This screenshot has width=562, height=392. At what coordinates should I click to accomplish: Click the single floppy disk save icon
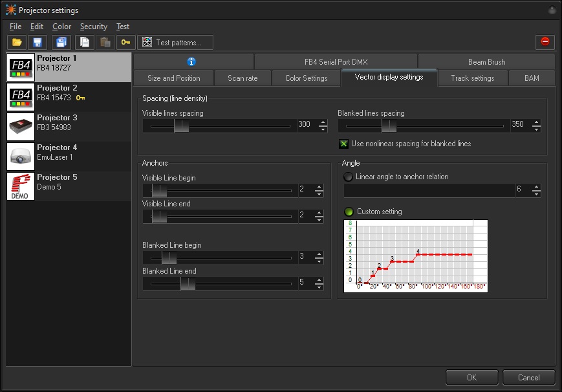tap(38, 43)
